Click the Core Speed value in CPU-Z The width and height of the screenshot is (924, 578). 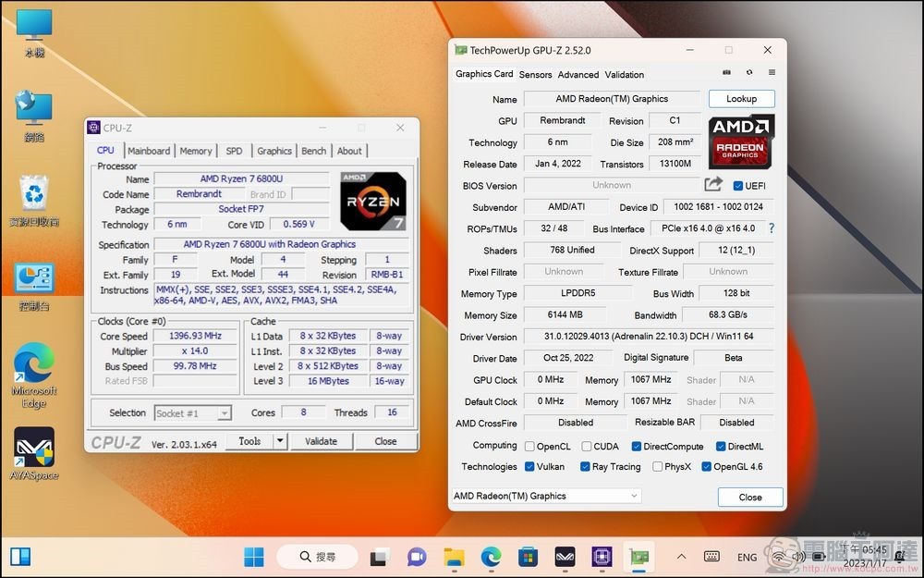195,336
